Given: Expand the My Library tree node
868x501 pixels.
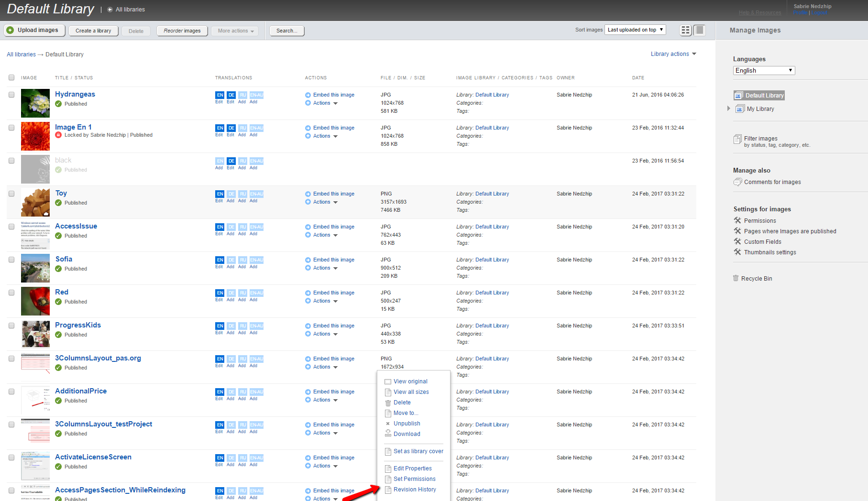Looking at the screenshot, I should 728,109.
